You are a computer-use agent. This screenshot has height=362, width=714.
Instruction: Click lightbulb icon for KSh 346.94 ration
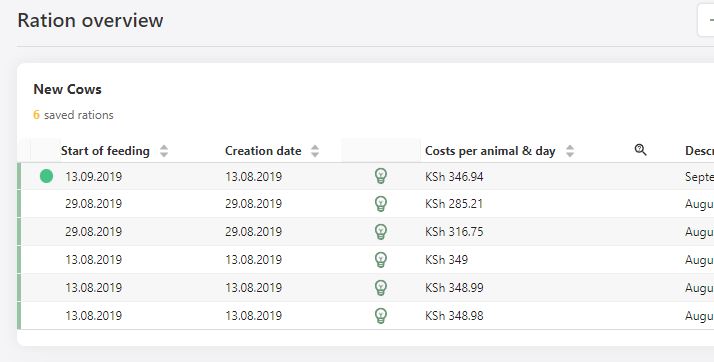381,176
